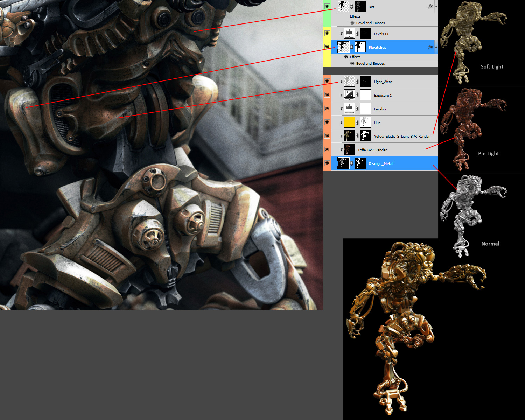This screenshot has width=525, height=420.
Task: Toggle the Effects eye under Skratches
Action: pos(346,57)
